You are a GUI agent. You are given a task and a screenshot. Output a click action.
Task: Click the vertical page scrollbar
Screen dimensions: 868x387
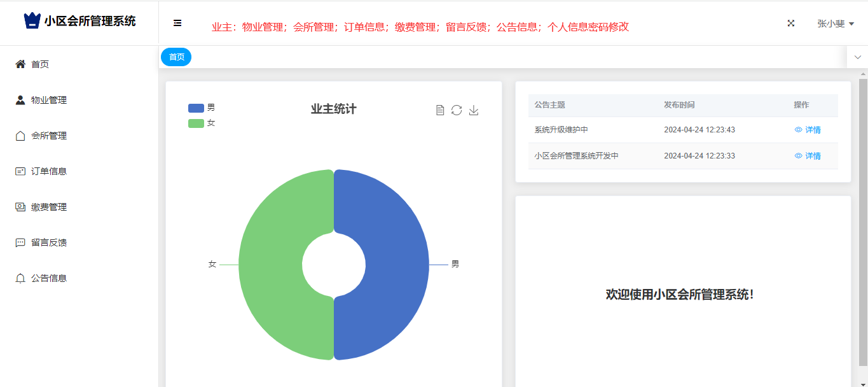point(863,223)
